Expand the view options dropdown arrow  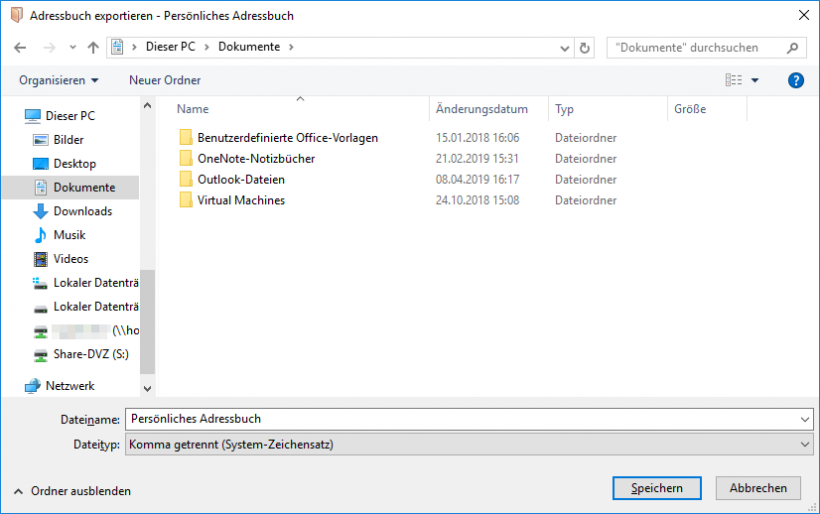[755, 80]
